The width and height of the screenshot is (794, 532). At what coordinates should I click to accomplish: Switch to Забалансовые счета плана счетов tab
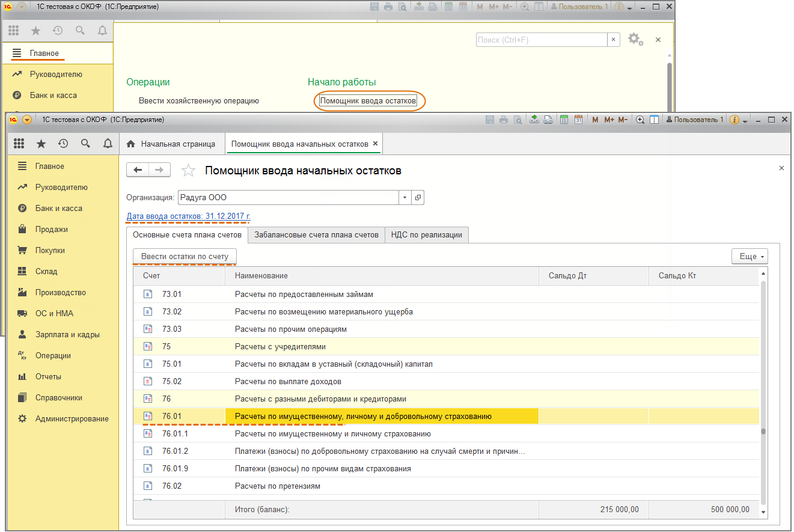point(316,234)
